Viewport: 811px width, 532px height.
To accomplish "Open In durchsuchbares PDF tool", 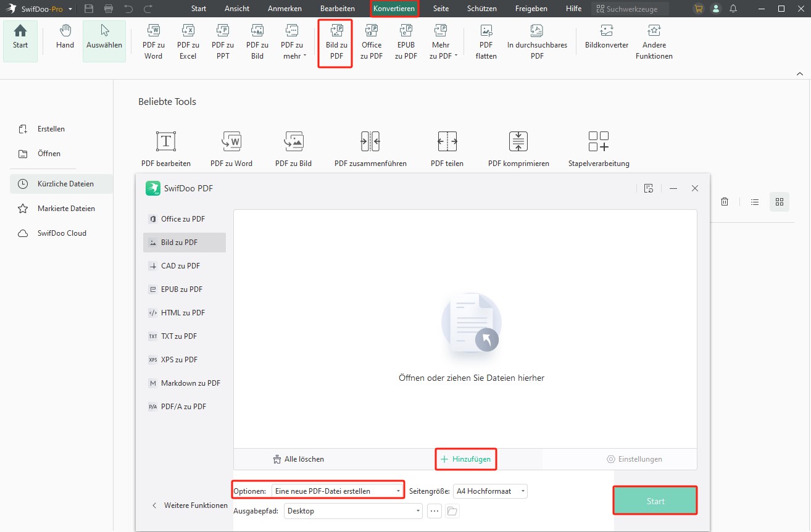I will [x=537, y=42].
